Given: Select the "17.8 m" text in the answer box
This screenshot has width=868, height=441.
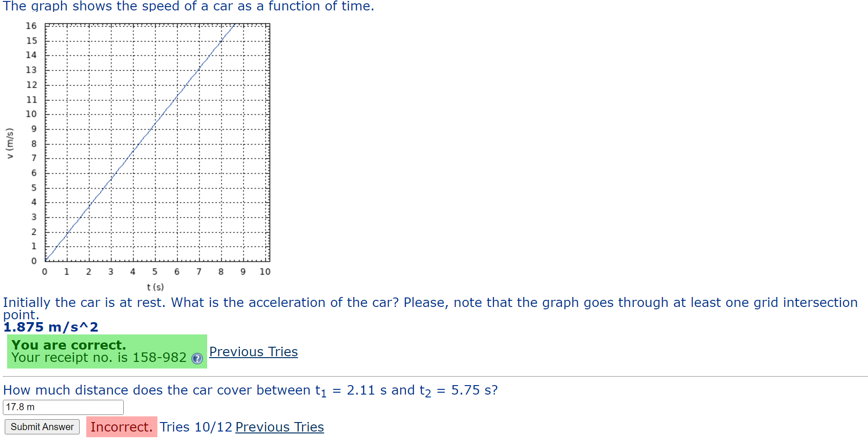Looking at the screenshot, I should point(20,406).
